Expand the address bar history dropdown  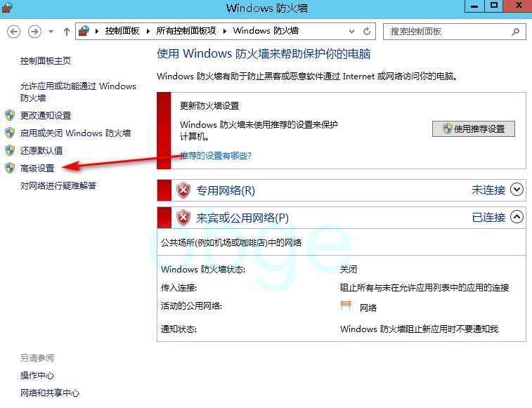351,32
